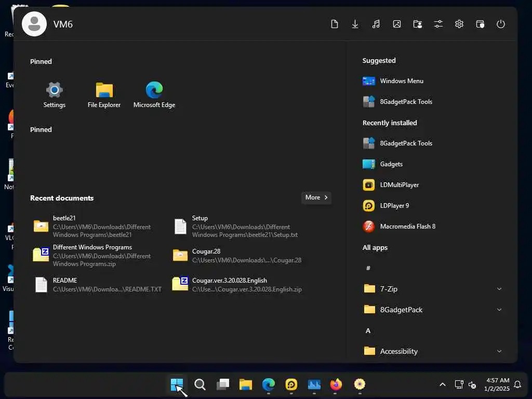Image resolution: width=532 pixels, height=399 pixels.
Task: Open taskbar Search magnifier
Action: pyautogui.click(x=200, y=384)
